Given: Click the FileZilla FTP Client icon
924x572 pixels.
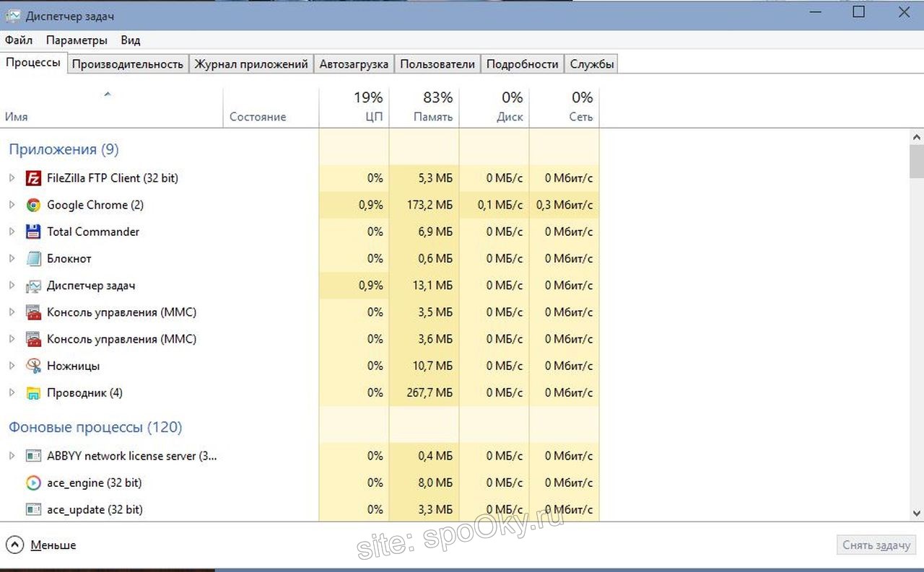Looking at the screenshot, I should click(x=33, y=178).
